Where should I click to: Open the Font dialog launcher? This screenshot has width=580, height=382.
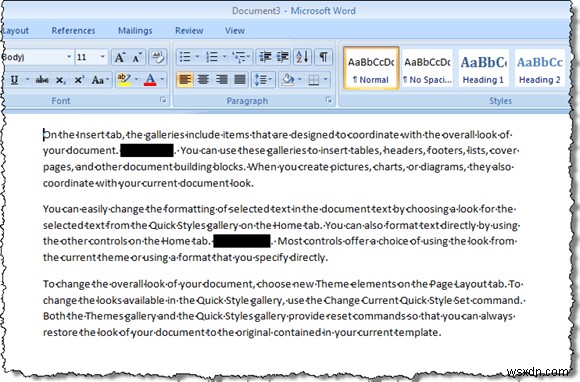coord(162,100)
